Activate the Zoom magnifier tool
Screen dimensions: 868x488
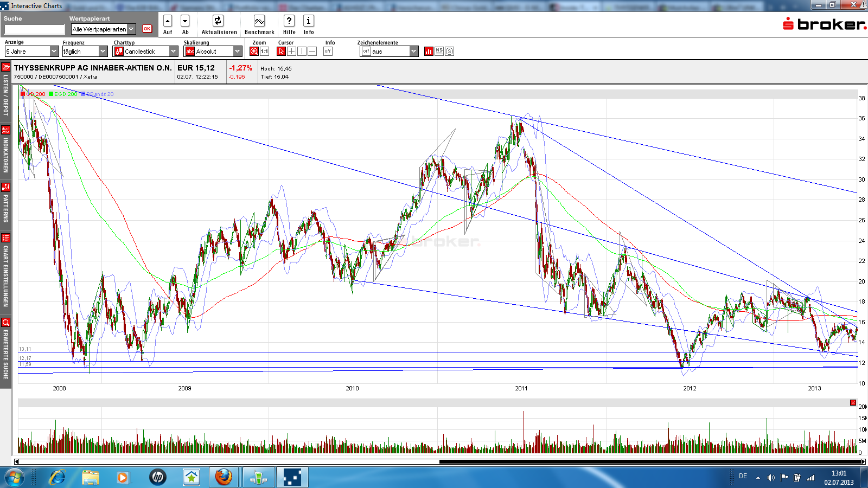254,52
